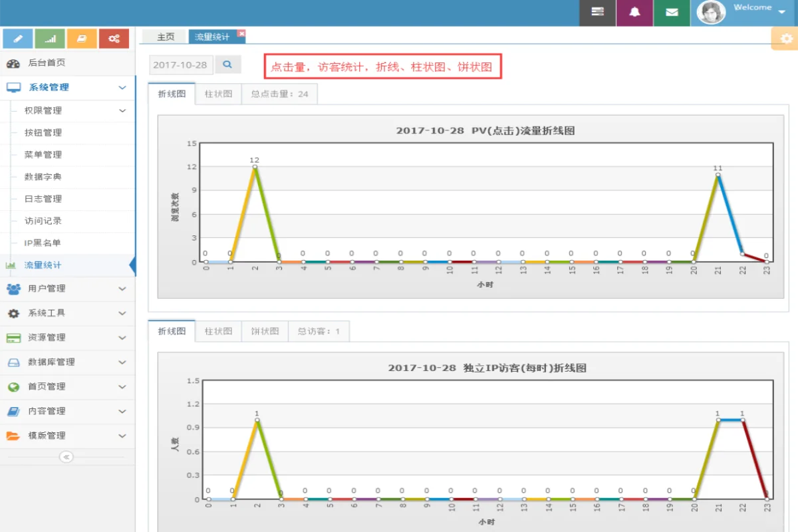Select 柱状图 tab in the PV chart

(218, 94)
